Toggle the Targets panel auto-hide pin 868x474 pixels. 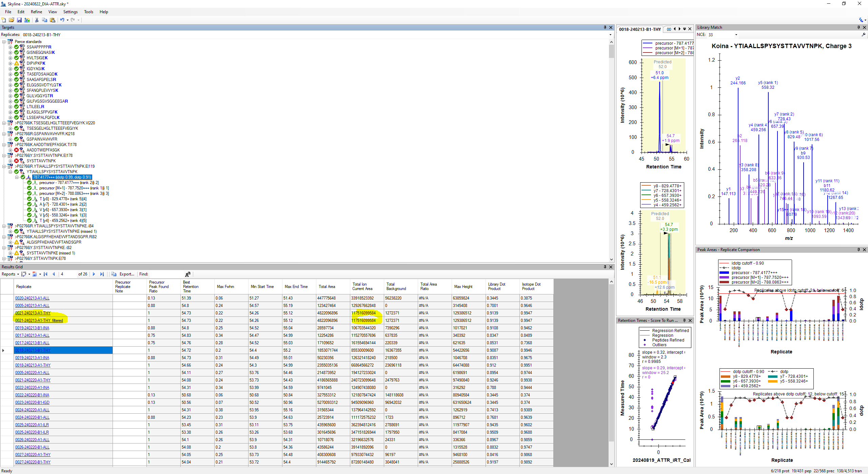tap(605, 27)
